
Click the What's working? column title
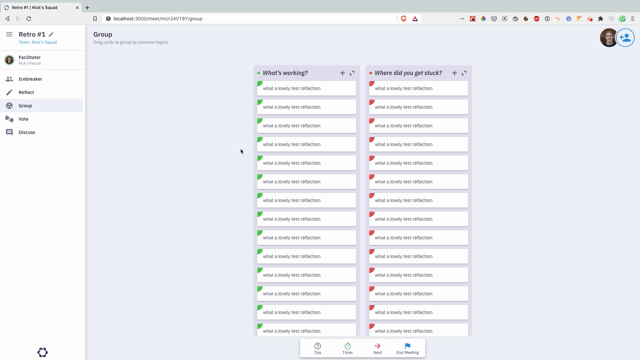285,73
